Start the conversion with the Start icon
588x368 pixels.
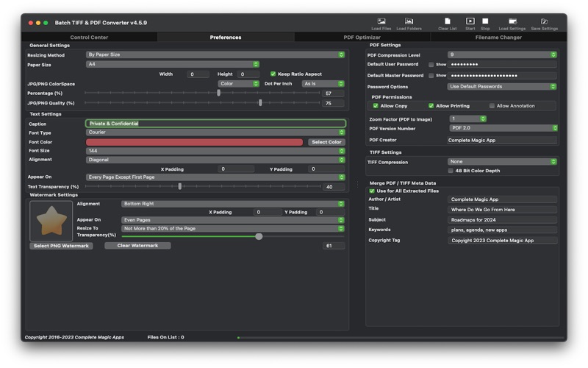point(470,21)
